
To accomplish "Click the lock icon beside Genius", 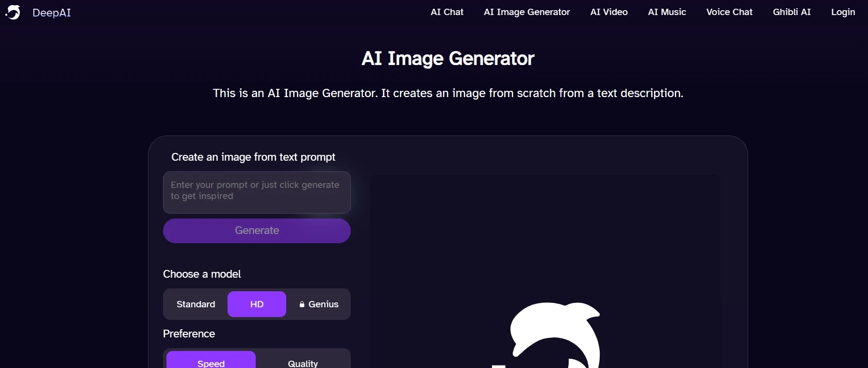I will [302, 304].
